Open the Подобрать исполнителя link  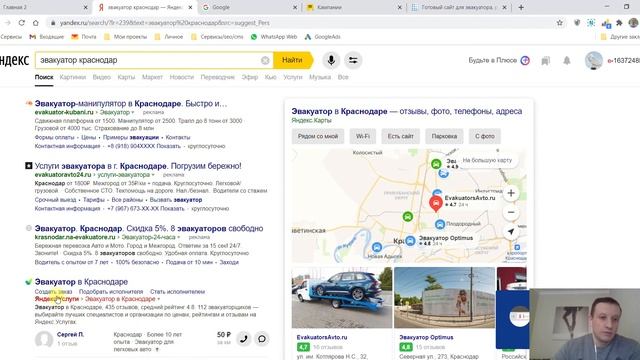pyautogui.click(x=111, y=292)
